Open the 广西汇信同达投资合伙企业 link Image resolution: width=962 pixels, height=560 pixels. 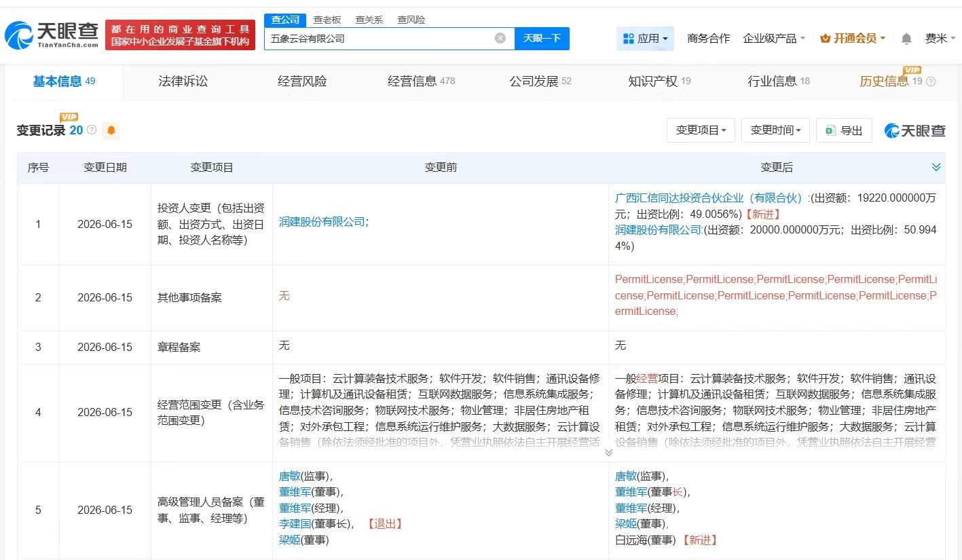pyautogui.click(x=709, y=198)
